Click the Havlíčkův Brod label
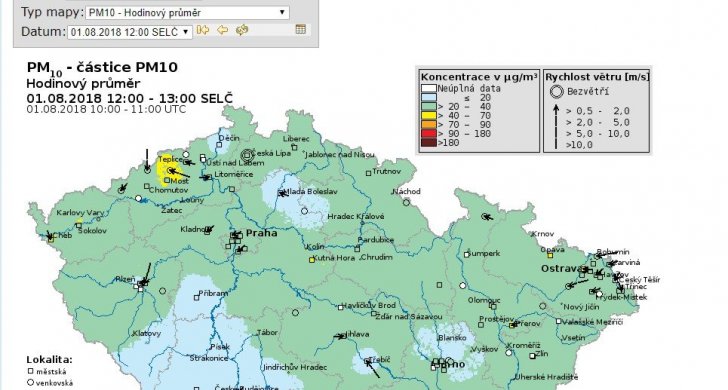The width and height of the screenshot is (728, 390). point(369,306)
